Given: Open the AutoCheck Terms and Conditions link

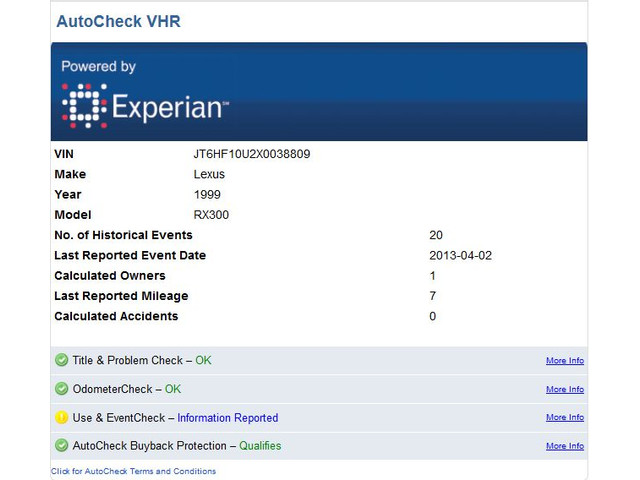Looking at the screenshot, I should (133, 471).
